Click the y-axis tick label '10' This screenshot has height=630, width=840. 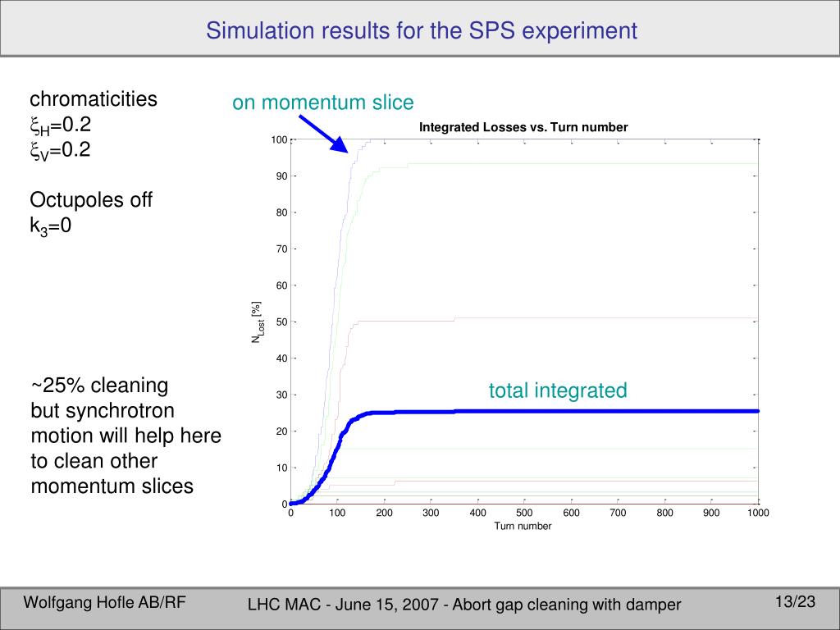pyautogui.click(x=282, y=468)
